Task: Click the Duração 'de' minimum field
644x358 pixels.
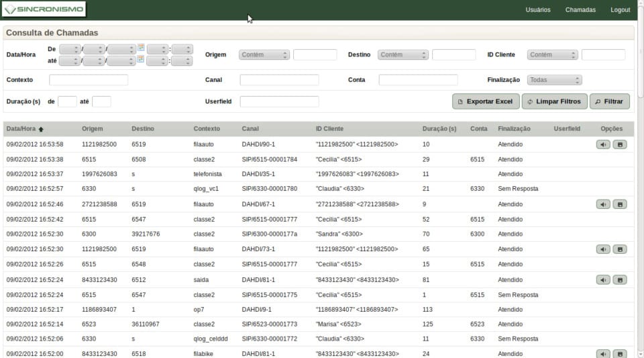Action: click(x=67, y=101)
